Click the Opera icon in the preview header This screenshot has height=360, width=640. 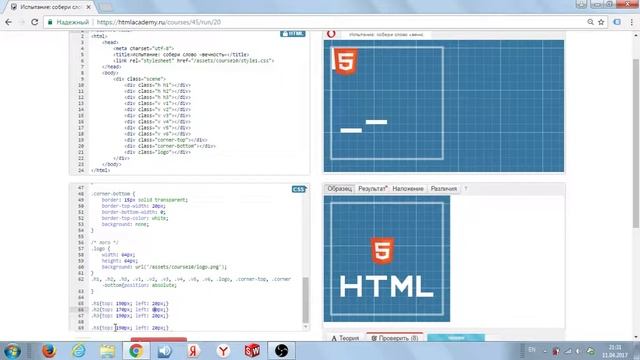tap(331, 34)
